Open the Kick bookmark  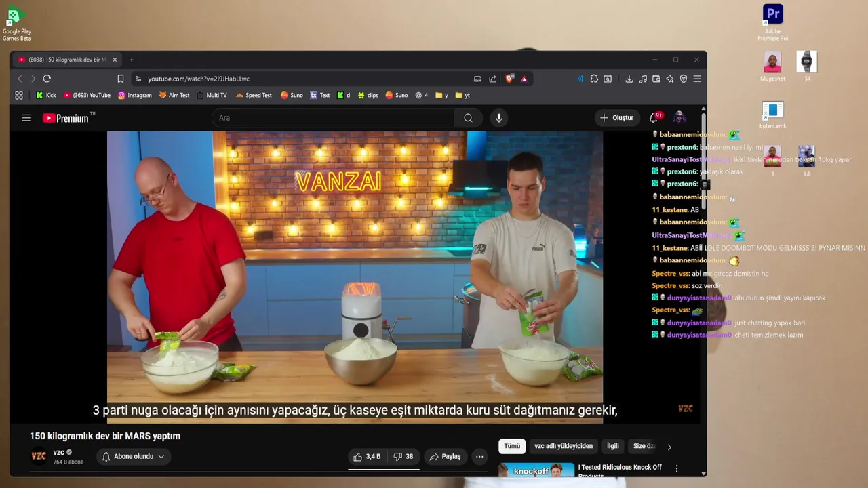[x=46, y=96]
